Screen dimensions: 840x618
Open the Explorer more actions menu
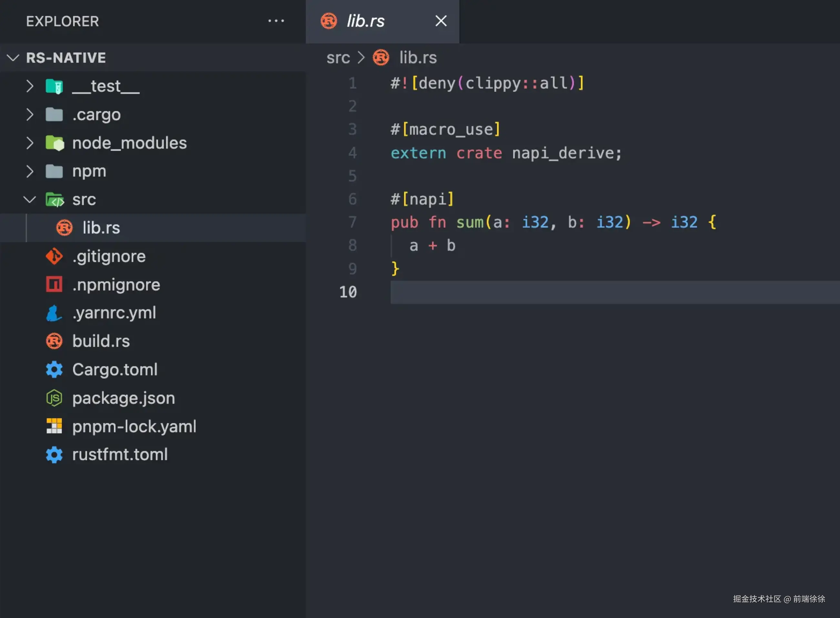276,21
